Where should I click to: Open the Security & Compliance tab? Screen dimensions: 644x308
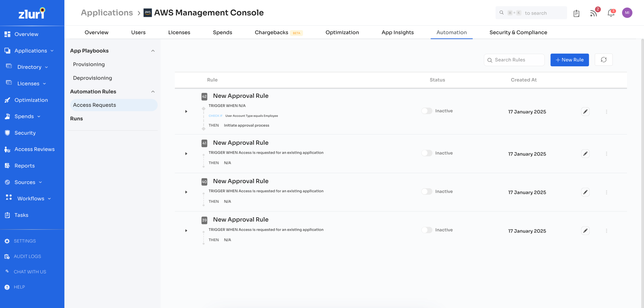point(518,32)
